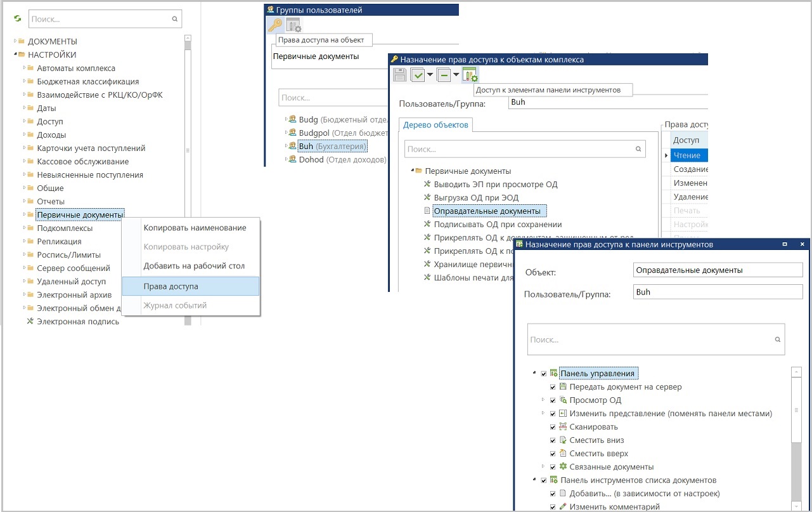The image size is (812, 512).
Task: Select the Отчеты folder in sidebar
Action: [51, 201]
